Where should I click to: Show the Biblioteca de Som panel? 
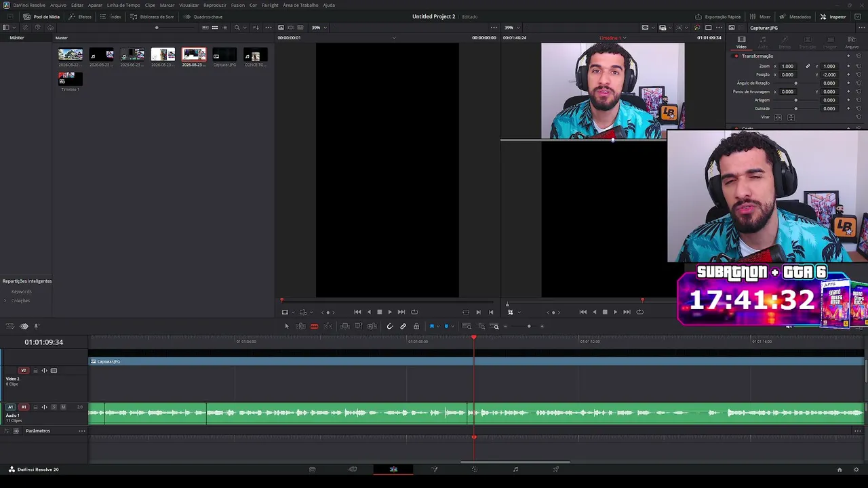coord(153,16)
